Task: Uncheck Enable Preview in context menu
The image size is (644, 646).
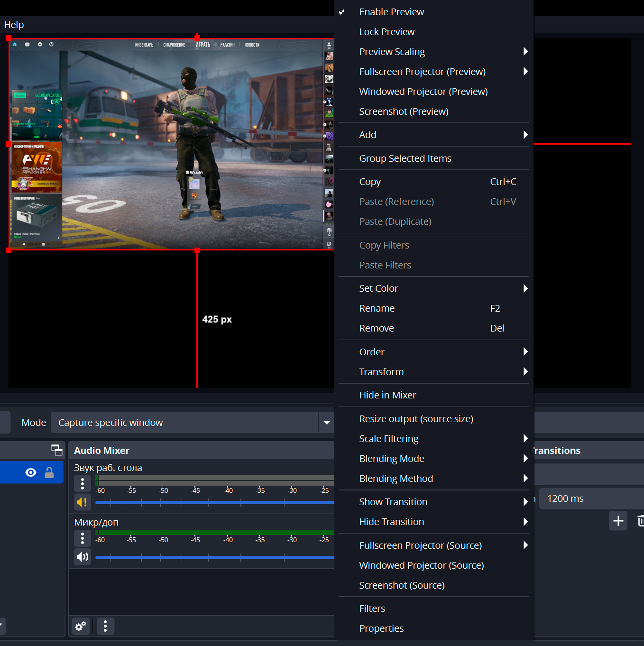Action: [391, 12]
